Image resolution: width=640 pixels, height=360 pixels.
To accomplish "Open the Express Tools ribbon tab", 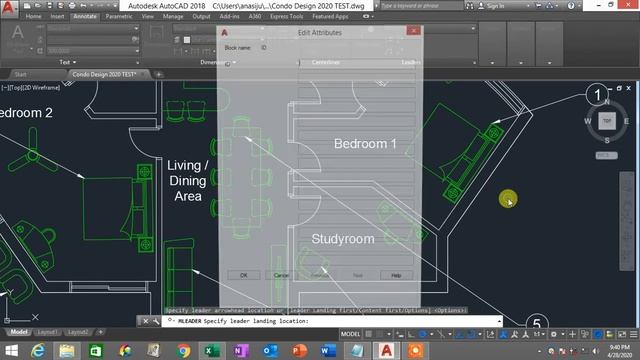I will click(287, 16).
